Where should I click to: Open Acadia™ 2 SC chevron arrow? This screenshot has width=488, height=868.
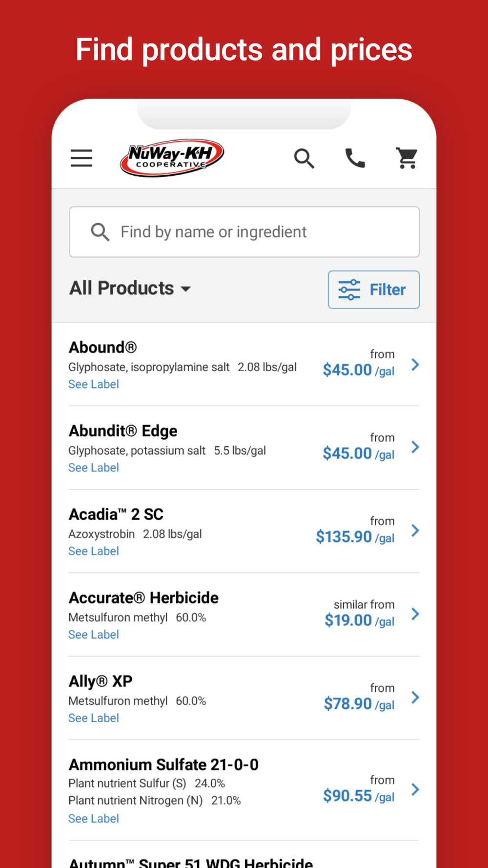tap(415, 531)
